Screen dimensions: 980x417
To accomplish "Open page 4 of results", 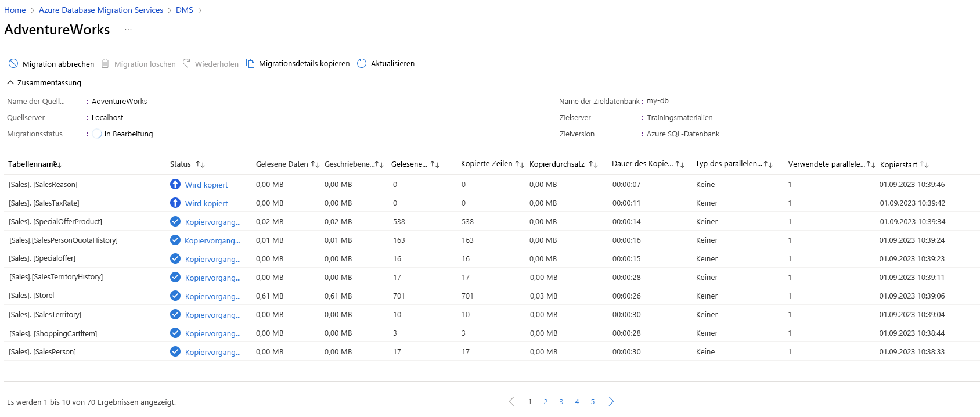I will pos(577,402).
